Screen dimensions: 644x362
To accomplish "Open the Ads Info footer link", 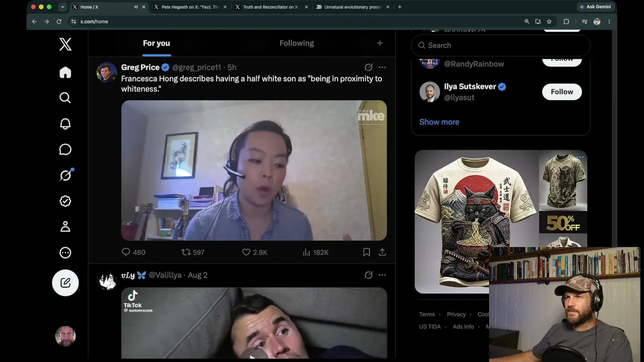I will [463, 327].
